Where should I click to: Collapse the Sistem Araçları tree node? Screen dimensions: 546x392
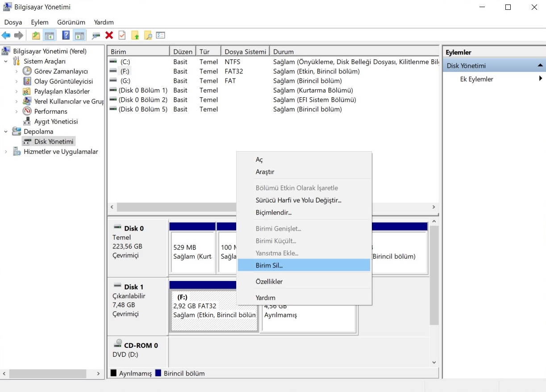tap(6, 61)
